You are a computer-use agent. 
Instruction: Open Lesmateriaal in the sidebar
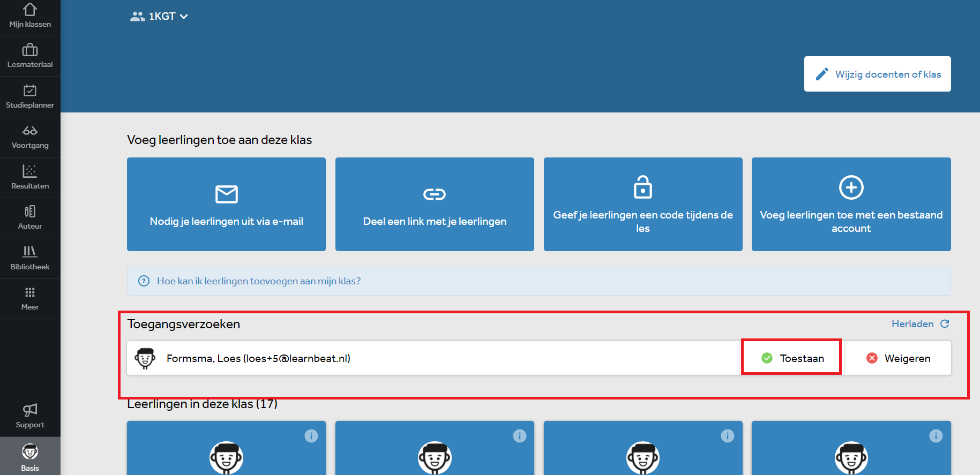point(30,56)
